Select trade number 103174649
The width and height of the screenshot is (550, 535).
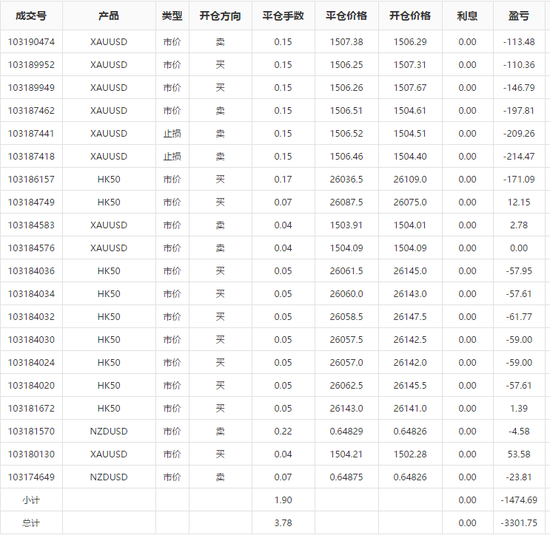click(x=31, y=477)
